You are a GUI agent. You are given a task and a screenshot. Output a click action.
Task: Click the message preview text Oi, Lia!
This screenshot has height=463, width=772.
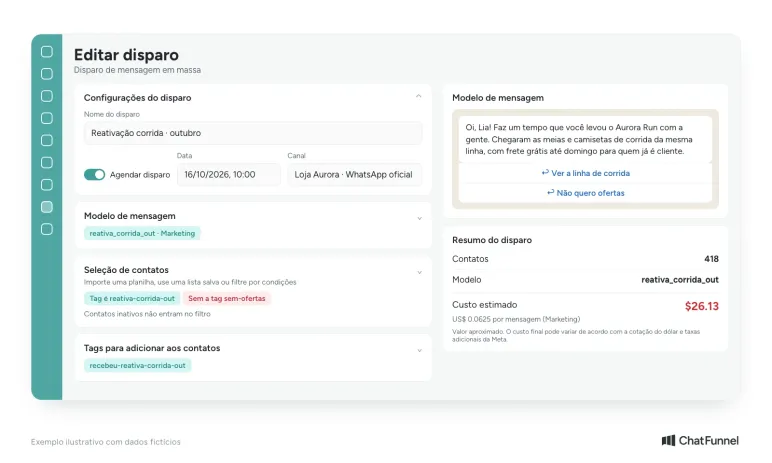click(x=579, y=139)
